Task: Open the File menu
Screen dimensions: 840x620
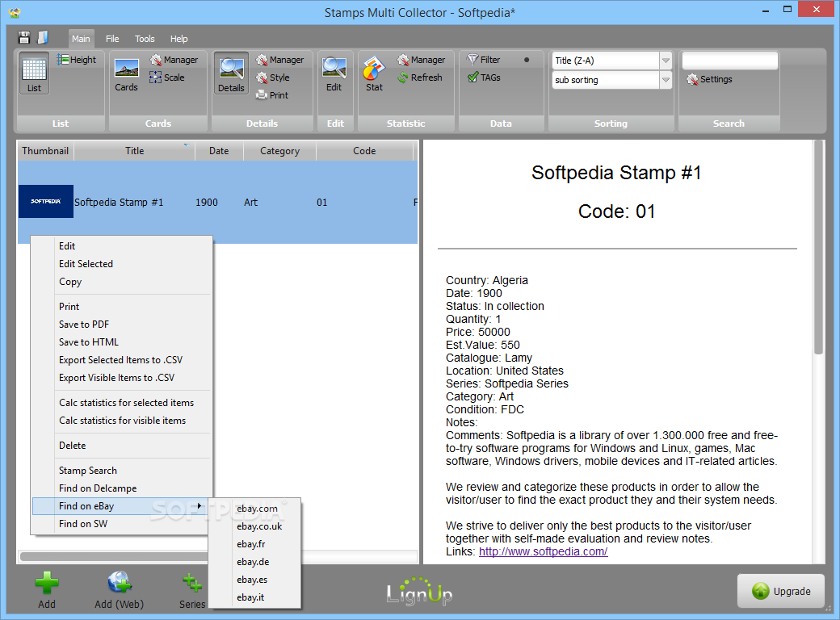Action: [x=112, y=39]
